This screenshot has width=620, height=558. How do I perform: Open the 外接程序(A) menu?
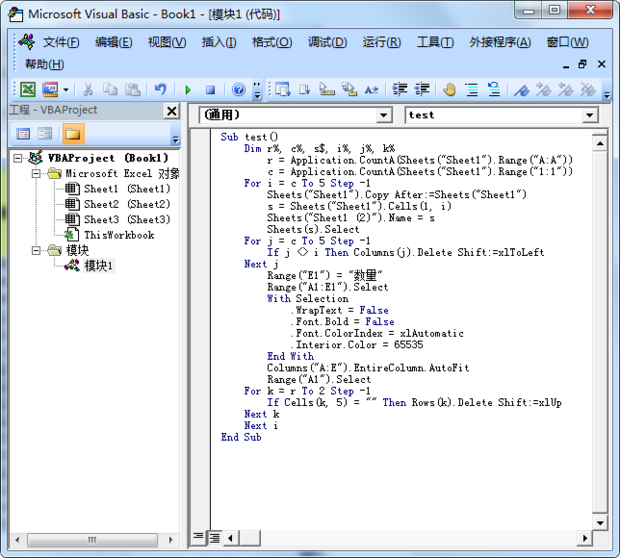coord(500,42)
